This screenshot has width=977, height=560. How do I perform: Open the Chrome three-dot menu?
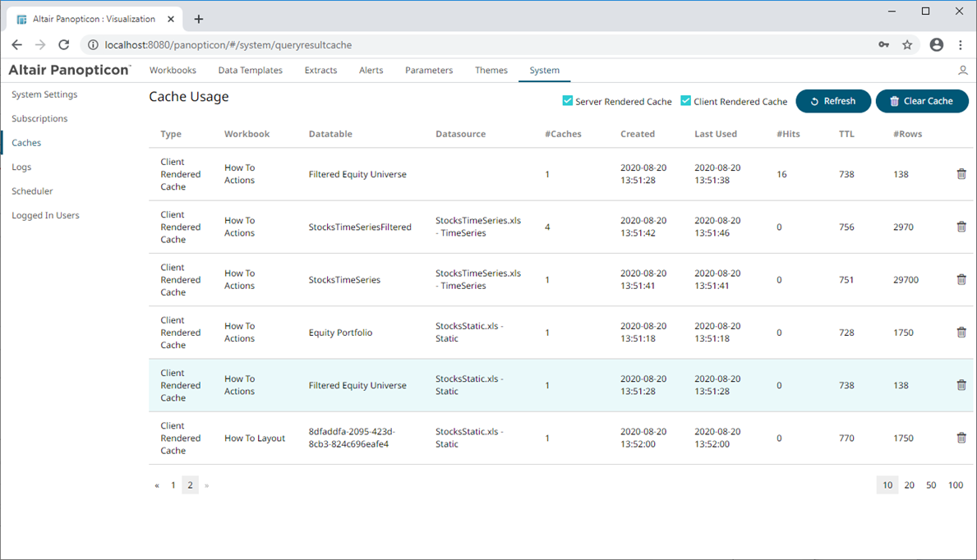[x=960, y=45]
